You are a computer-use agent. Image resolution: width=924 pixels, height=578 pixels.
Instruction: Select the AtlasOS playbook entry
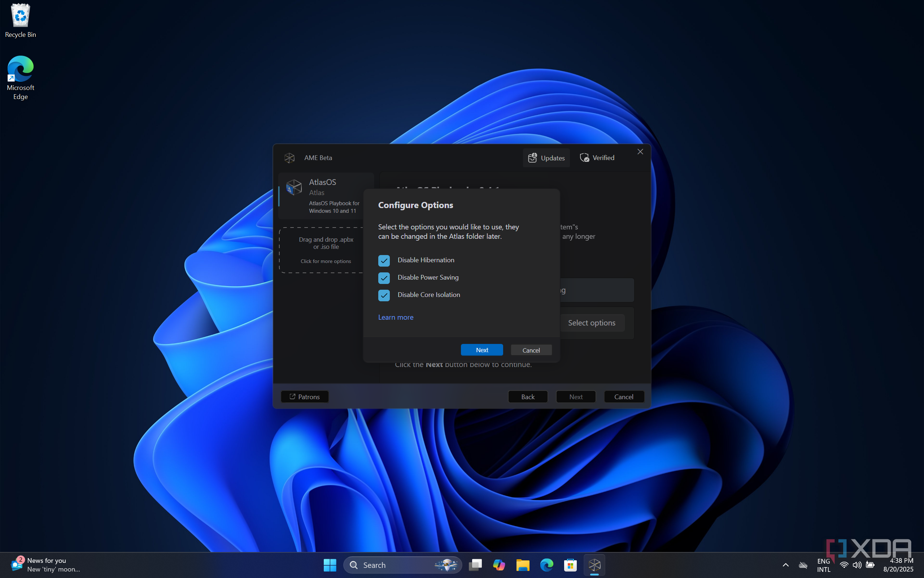pyautogui.click(x=326, y=195)
